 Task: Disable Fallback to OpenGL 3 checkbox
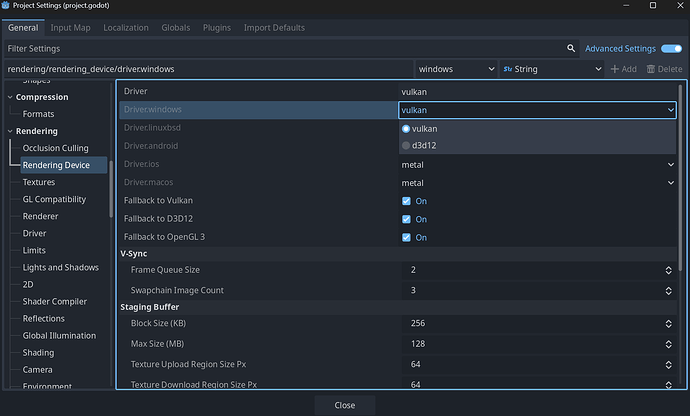point(406,237)
